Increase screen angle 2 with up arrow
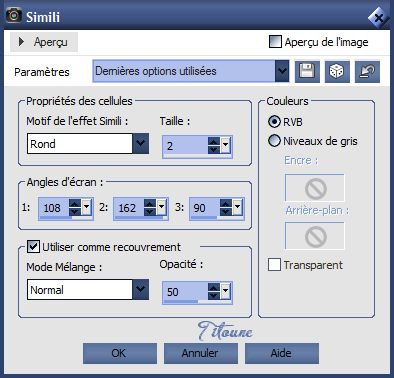 (x=150, y=203)
